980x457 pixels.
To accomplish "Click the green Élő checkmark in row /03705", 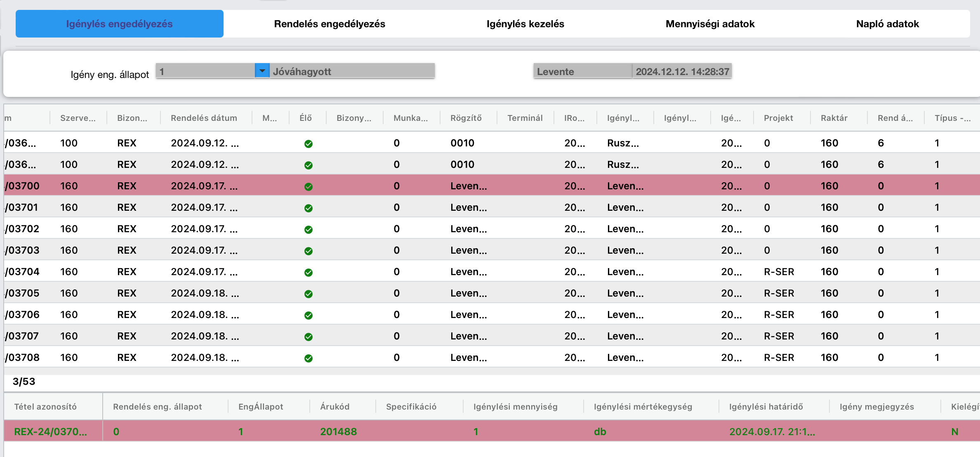I will (308, 294).
